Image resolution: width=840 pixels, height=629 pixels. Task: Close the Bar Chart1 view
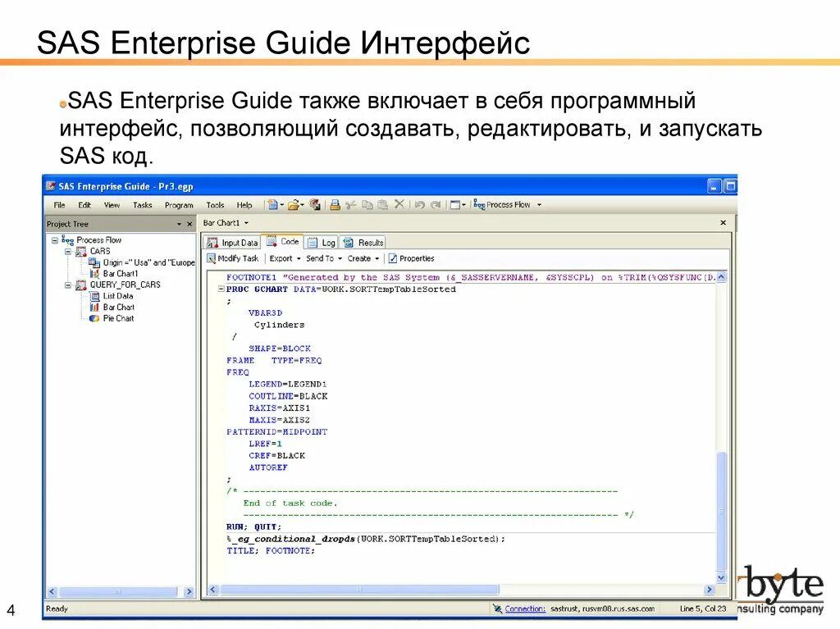723,222
